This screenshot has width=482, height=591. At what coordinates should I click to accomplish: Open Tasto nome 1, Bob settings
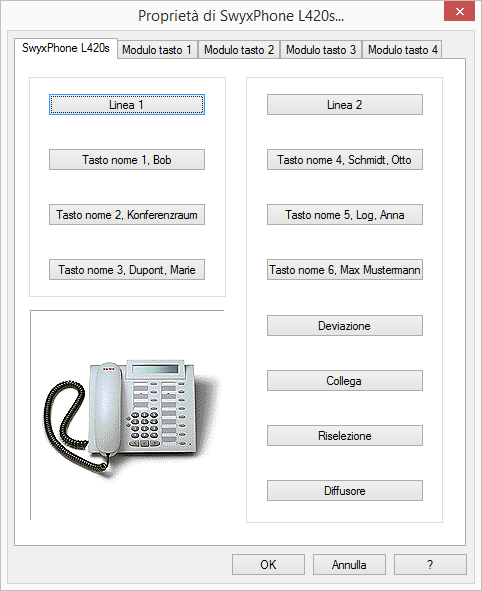(127, 159)
